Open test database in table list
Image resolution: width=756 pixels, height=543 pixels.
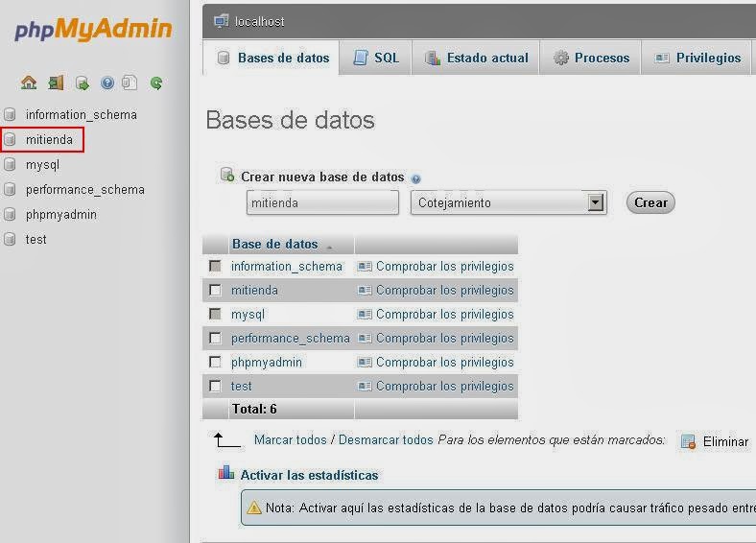click(241, 387)
